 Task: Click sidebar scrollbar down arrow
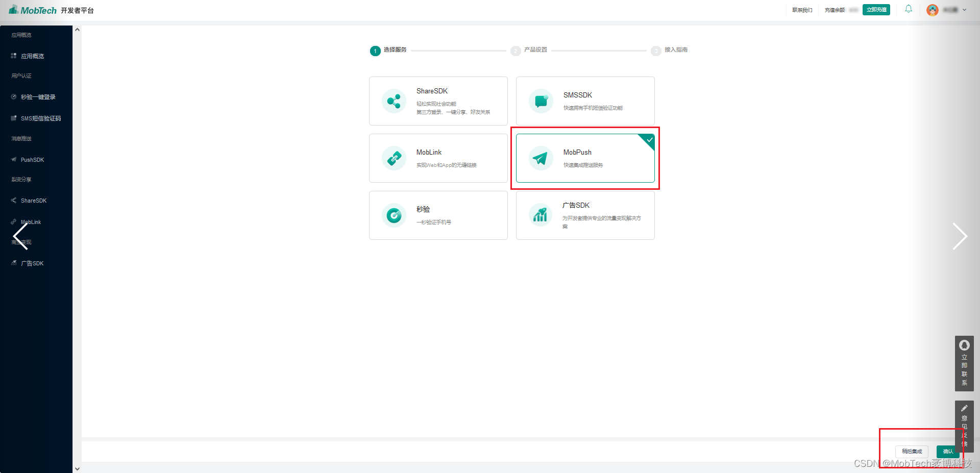tap(77, 468)
